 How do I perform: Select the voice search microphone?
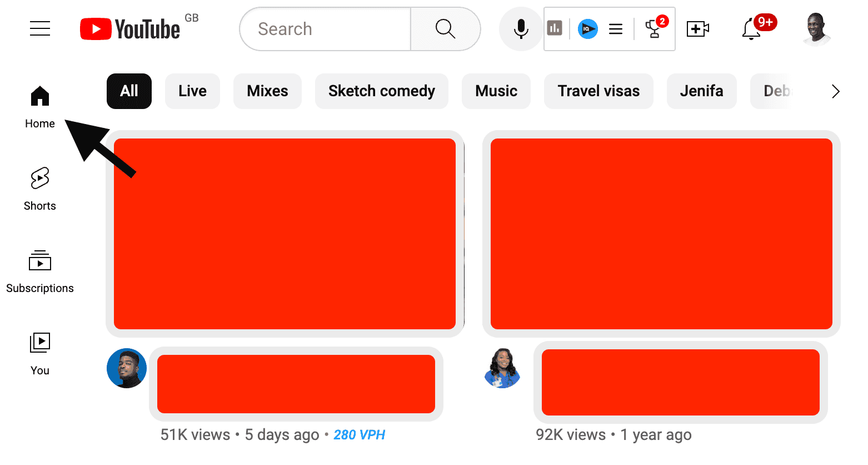click(x=520, y=29)
